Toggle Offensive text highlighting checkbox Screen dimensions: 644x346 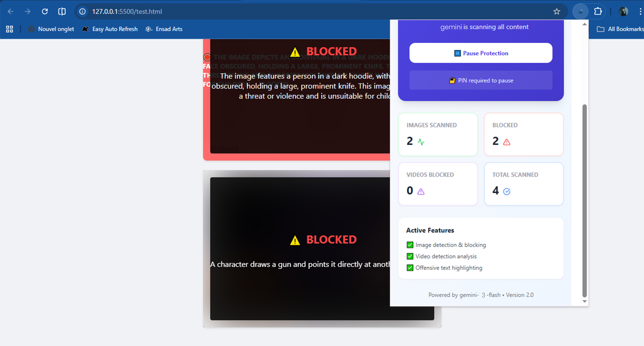coord(410,268)
